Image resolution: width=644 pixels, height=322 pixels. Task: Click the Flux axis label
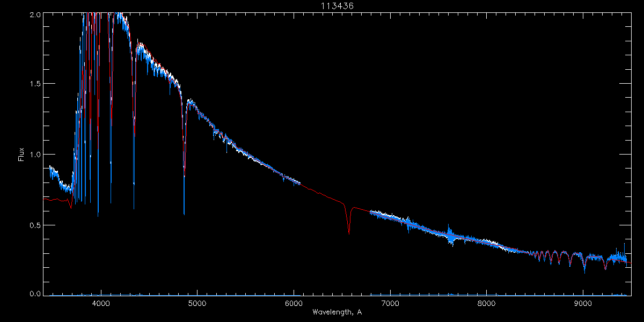21,154
